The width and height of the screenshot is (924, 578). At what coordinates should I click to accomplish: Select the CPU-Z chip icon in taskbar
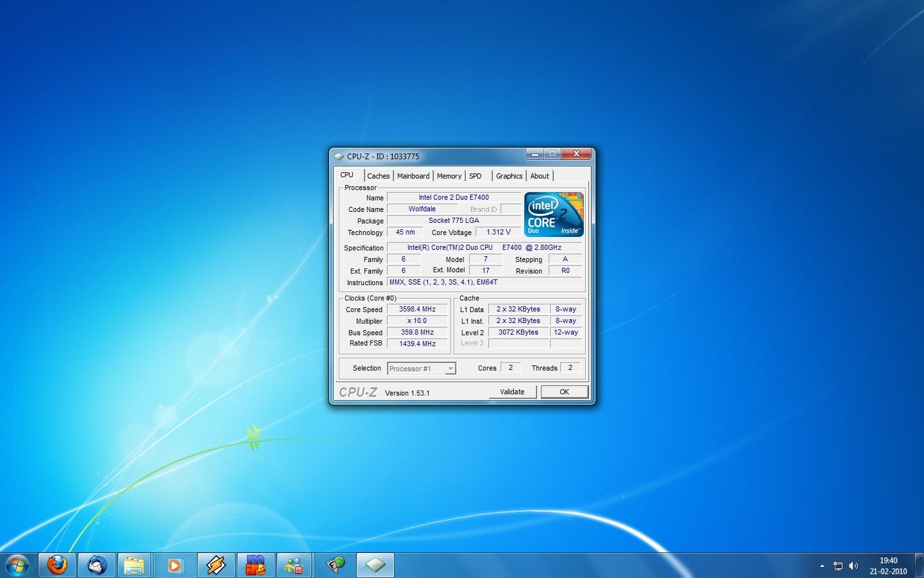click(x=375, y=565)
